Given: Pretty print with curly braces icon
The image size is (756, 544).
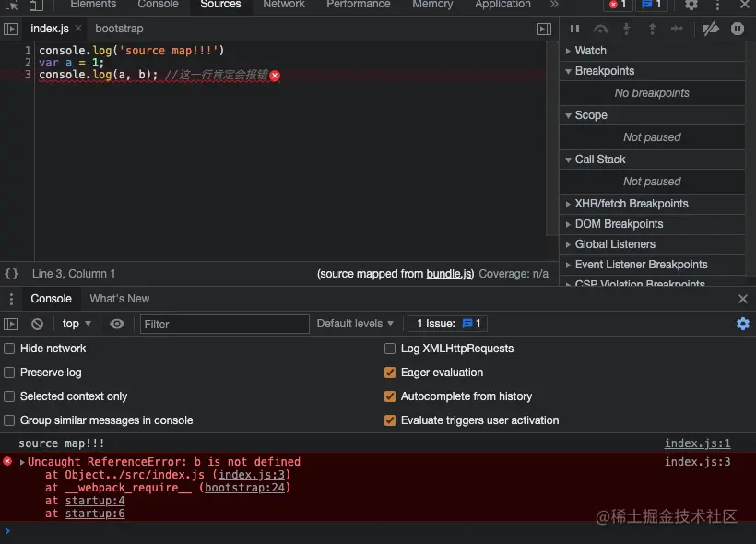Looking at the screenshot, I should point(12,274).
